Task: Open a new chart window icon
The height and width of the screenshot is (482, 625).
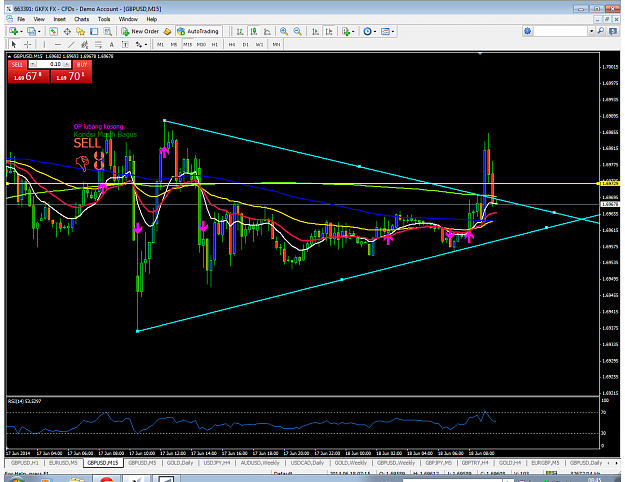Action: pyautogui.click(x=14, y=31)
